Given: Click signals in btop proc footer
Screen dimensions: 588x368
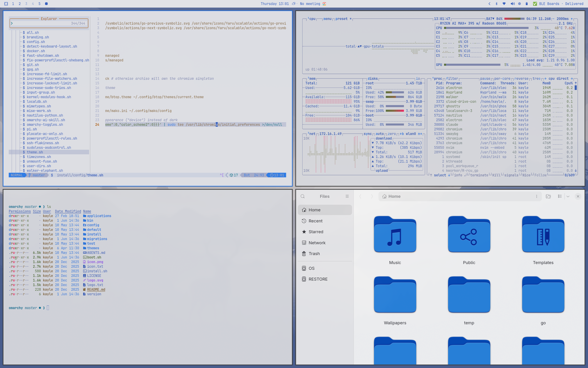Looking at the screenshot, I should click(x=511, y=175).
